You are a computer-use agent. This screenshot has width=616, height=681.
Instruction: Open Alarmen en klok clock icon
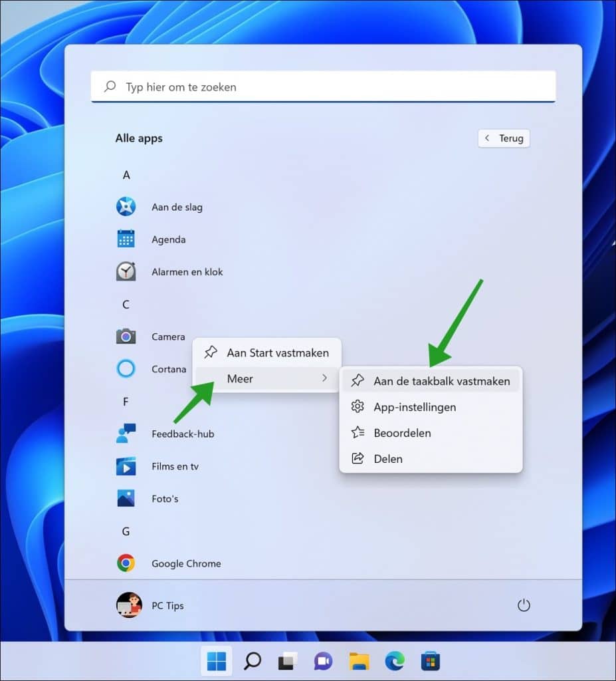[126, 271]
